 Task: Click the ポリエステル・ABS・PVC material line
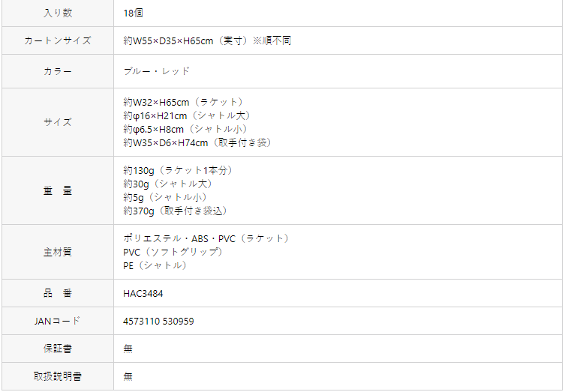206,238
